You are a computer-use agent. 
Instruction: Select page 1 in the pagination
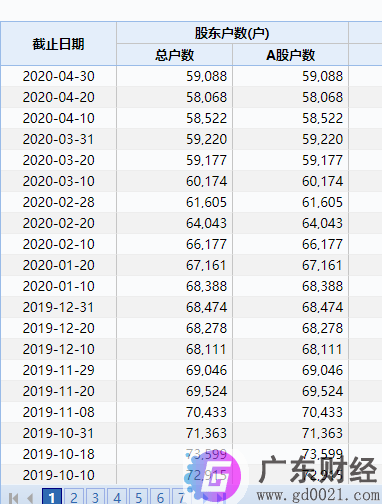pyautogui.click(x=52, y=497)
